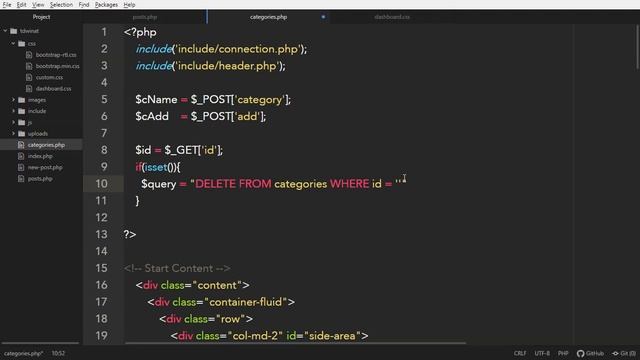This screenshot has height=360, width=640.
Task: Click the unsaved dot on categories.php tab
Action: (x=323, y=17)
